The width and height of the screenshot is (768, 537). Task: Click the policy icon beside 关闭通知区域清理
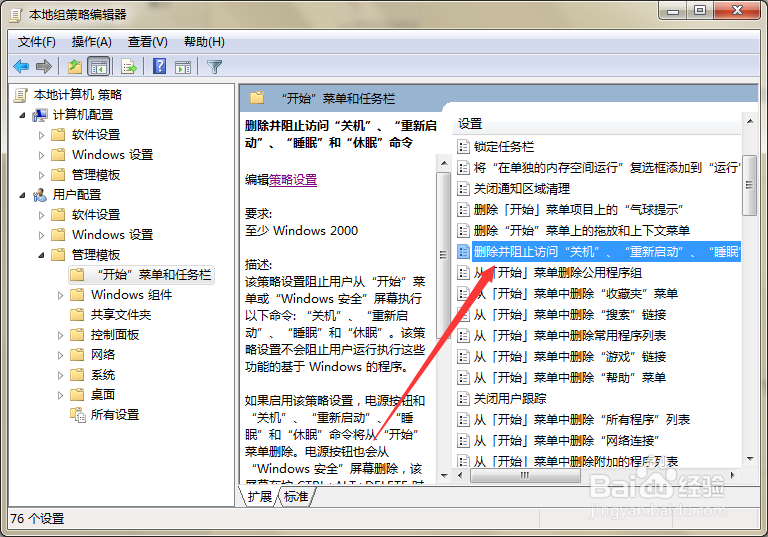point(463,189)
